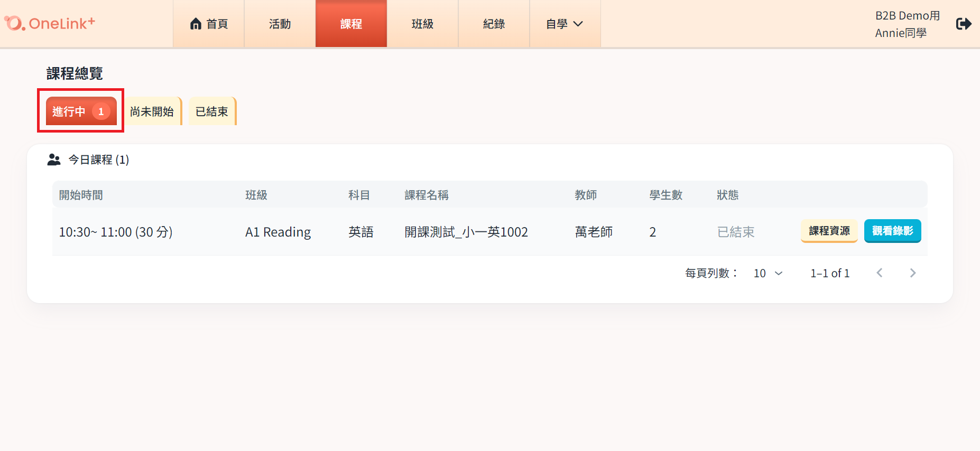The width and height of the screenshot is (980, 451).
Task: Open the rows-per-page dropdown showing 10
Action: pyautogui.click(x=768, y=273)
